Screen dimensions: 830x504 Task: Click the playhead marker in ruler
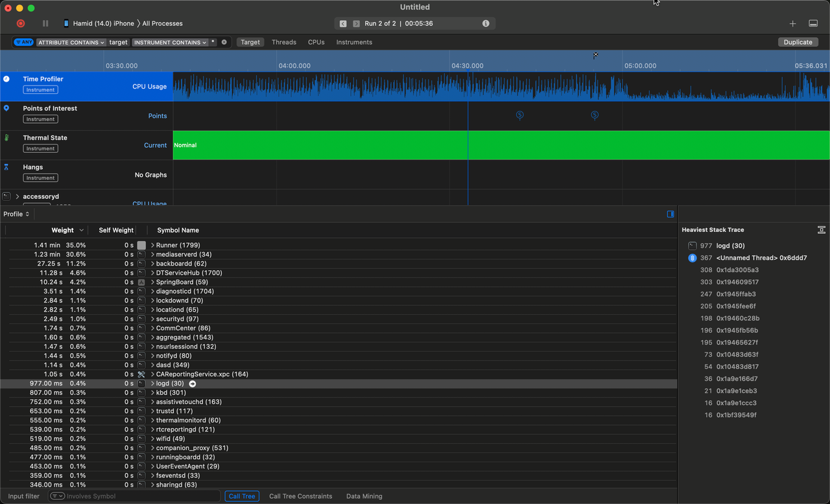pyautogui.click(x=595, y=56)
